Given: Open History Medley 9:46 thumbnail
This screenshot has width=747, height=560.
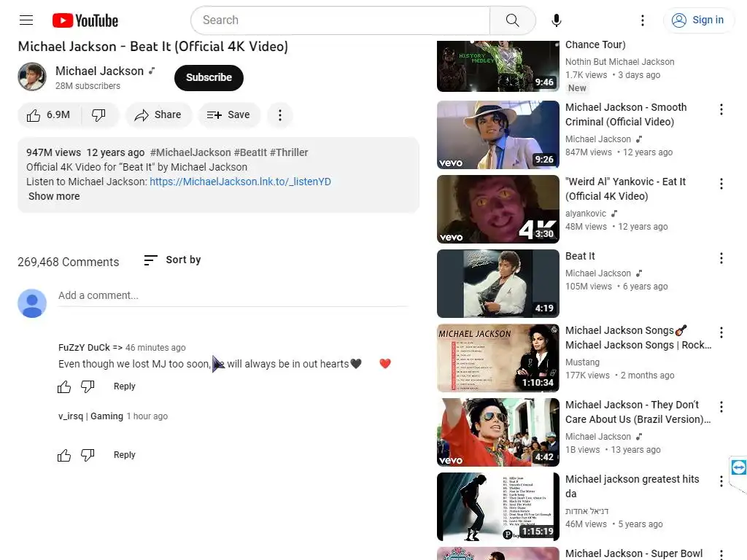Looking at the screenshot, I should coord(498,66).
